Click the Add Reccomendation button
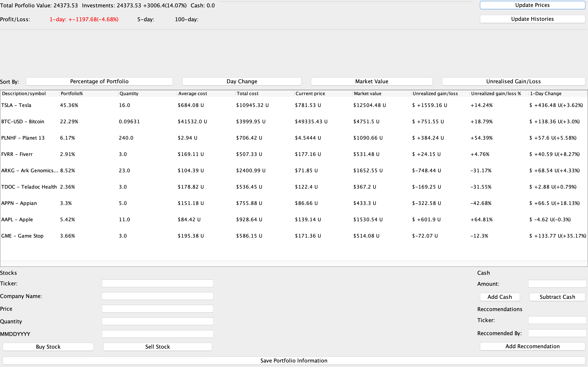Screen dimensions: 588x367 click(x=532, y=346)
